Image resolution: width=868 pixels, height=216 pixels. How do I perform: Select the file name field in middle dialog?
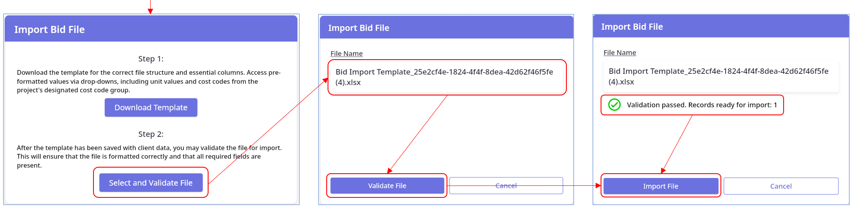pos(447,77)
